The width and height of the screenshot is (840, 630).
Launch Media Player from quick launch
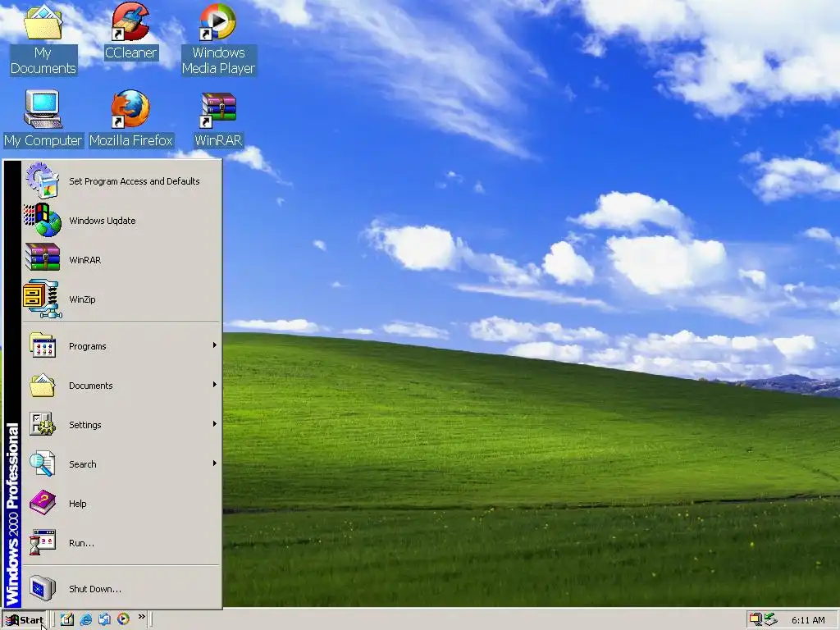(123, 619)
